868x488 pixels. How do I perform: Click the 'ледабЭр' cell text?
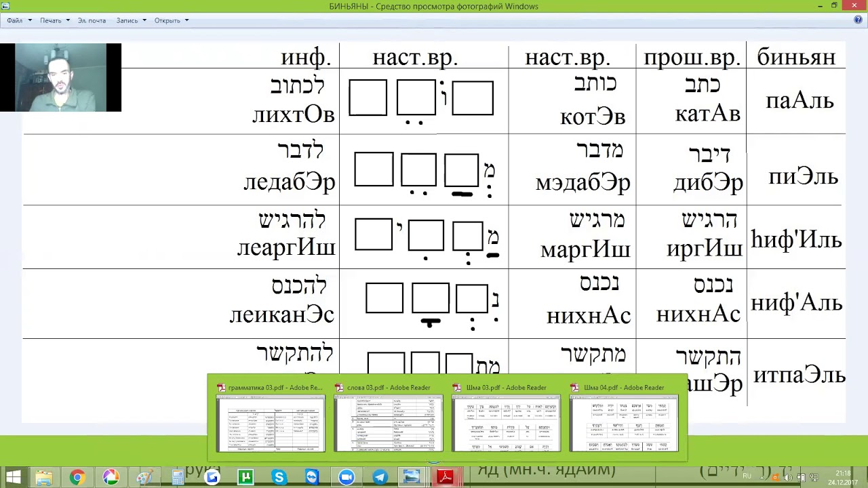coord(290,181)
